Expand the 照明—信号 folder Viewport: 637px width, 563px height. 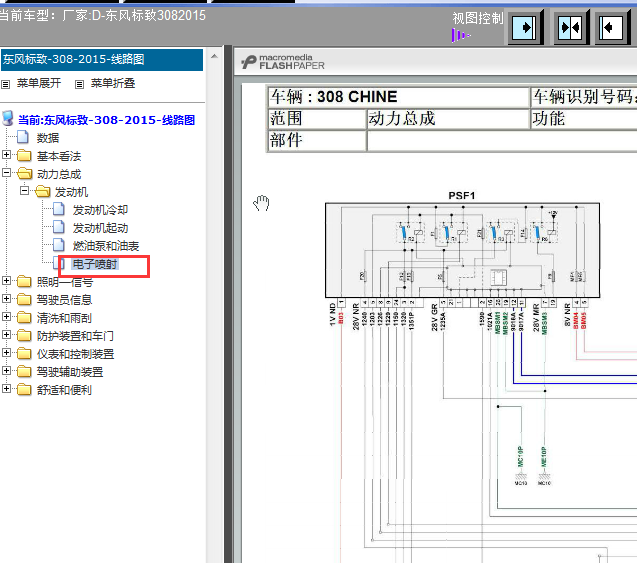coord(6,281)
